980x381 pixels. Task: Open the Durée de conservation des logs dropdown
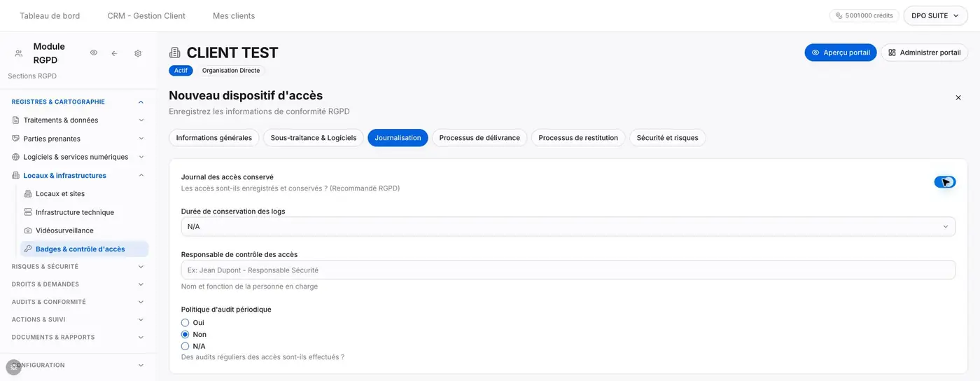(x=568, y=226)
